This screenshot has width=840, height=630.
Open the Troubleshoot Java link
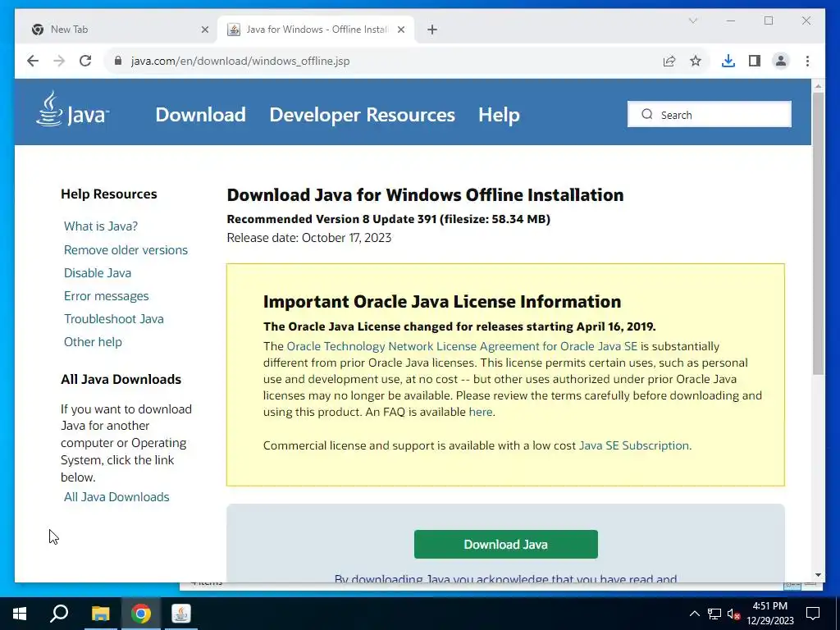tap(113, 319)
